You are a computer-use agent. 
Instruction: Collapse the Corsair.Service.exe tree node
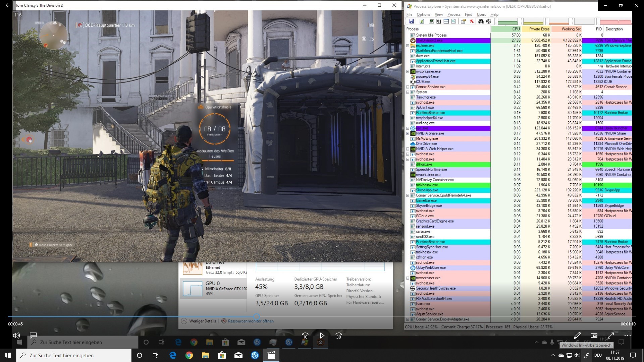408,87
